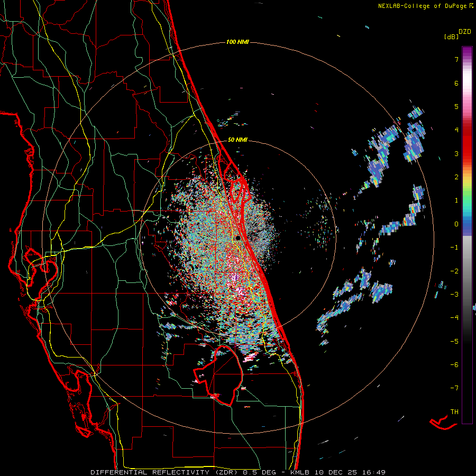The image size is (476, 476).
Task: Click the 6 dB legend value
Action: tap(456, 83)
